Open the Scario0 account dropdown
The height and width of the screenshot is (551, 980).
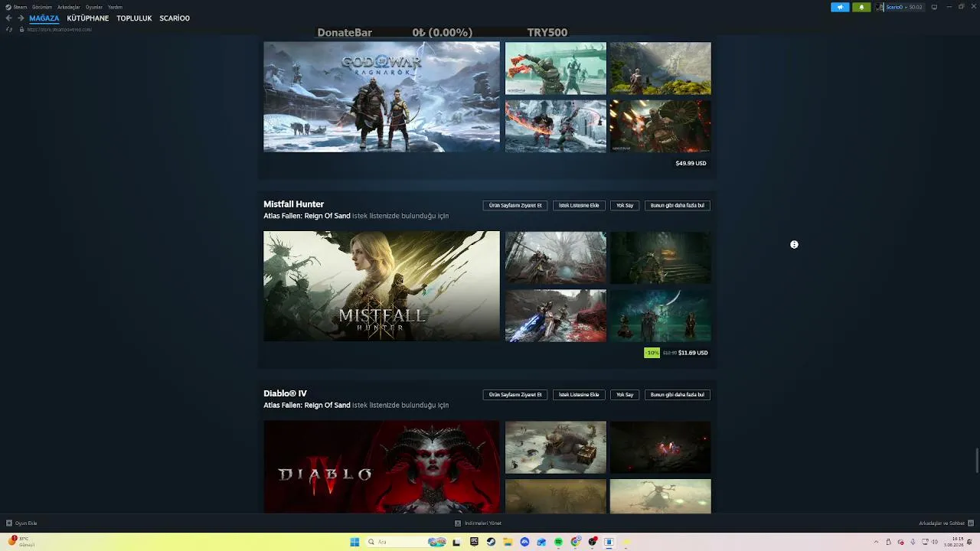click(904, 7)
